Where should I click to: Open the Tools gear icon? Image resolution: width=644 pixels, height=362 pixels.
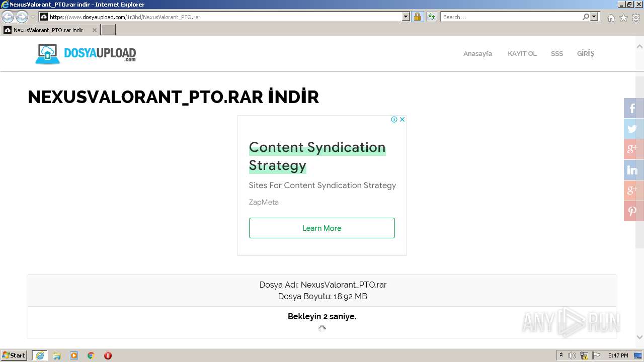[x=636, y=18]
